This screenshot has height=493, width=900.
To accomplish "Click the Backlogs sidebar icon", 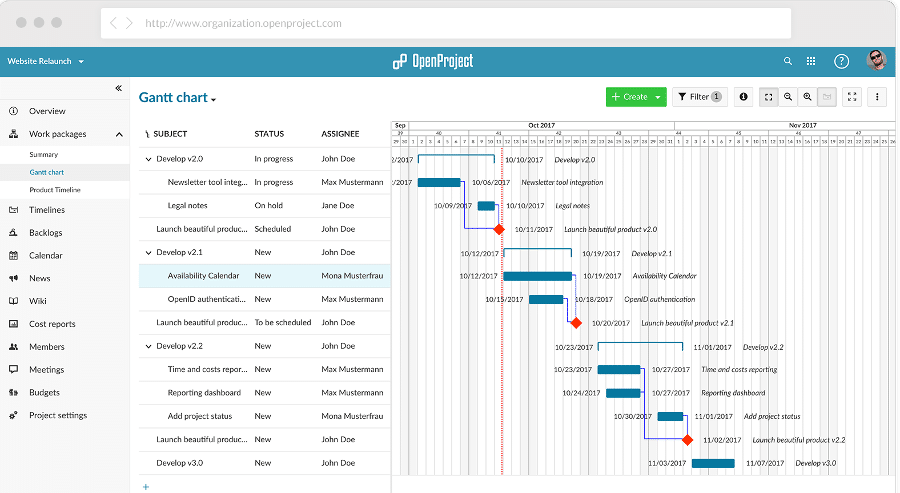I will pos(13,232).
